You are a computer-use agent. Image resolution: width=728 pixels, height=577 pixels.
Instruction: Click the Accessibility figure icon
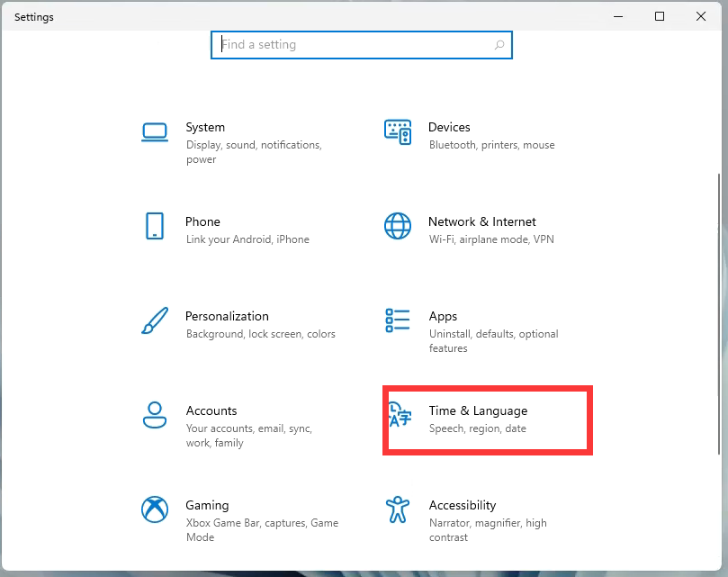point(397,509)
